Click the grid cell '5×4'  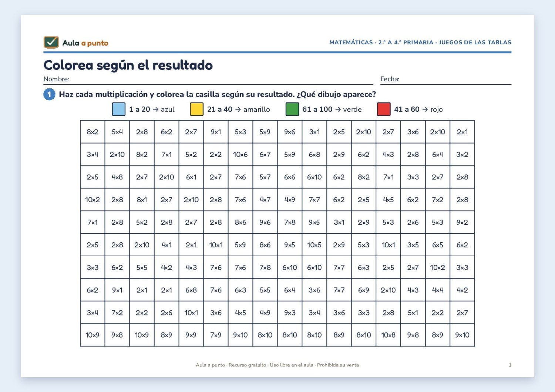[x=117, y=132]
